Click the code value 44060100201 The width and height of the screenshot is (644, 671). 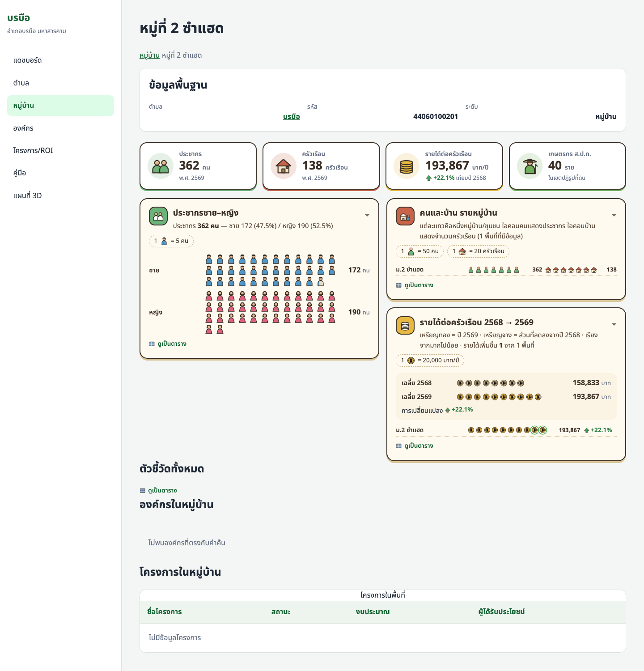[436, 117]
